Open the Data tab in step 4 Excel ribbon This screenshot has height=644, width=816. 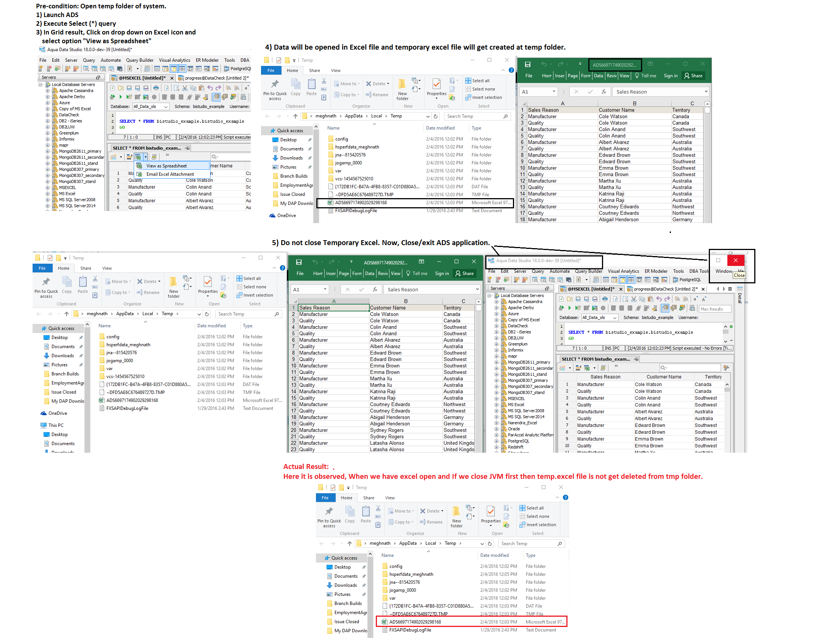tap(598, 76)
